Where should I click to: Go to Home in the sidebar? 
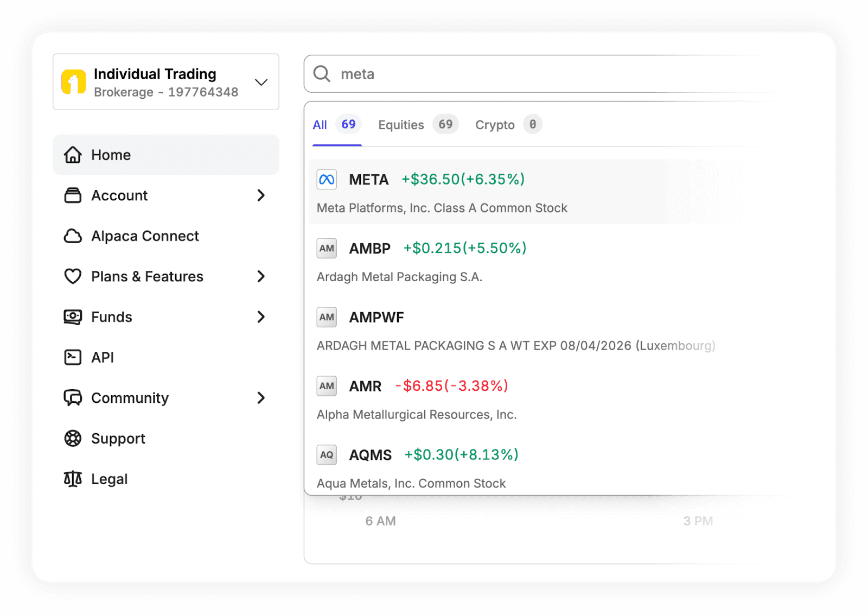pos(166,155)
